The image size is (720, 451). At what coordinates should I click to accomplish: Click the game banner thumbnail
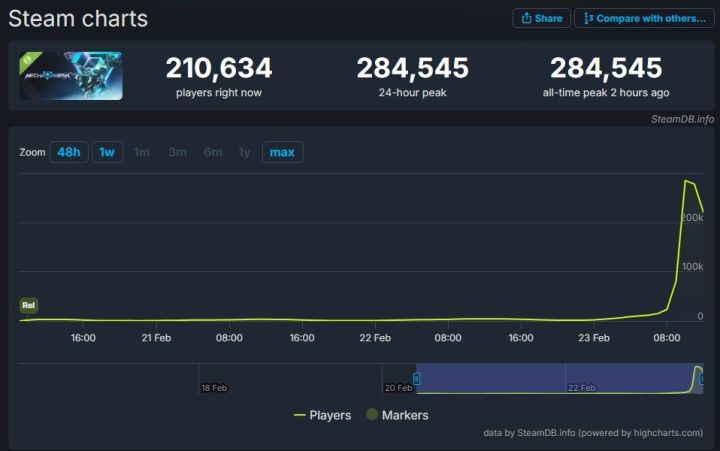click(x=71, y=76)
